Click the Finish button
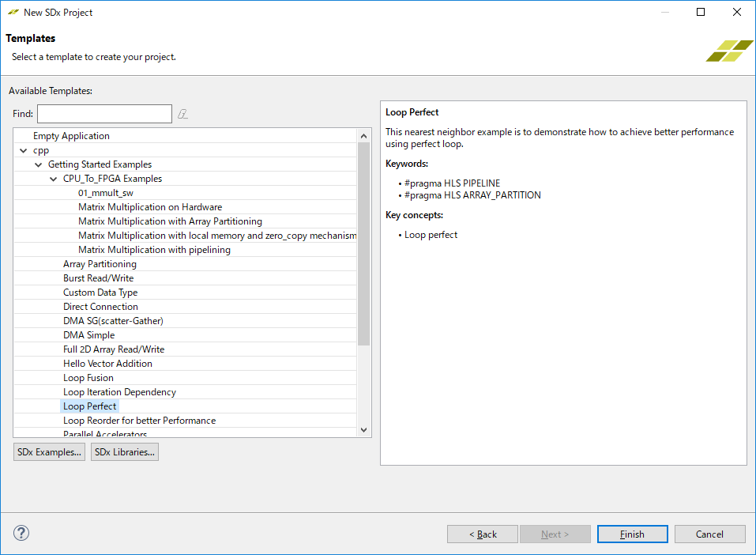The width and height of the screenshot is (756, 555). click(x=632, y=534)
